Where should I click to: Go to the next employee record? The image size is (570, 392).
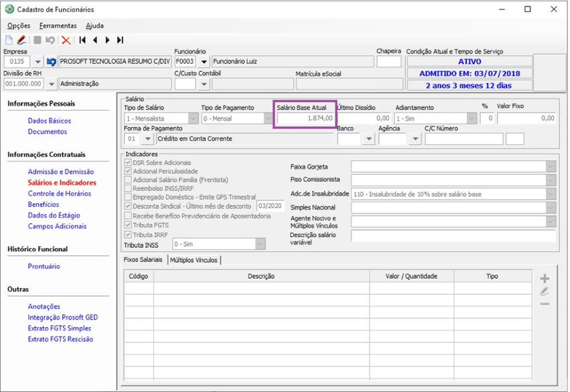[x=107, y=40]
